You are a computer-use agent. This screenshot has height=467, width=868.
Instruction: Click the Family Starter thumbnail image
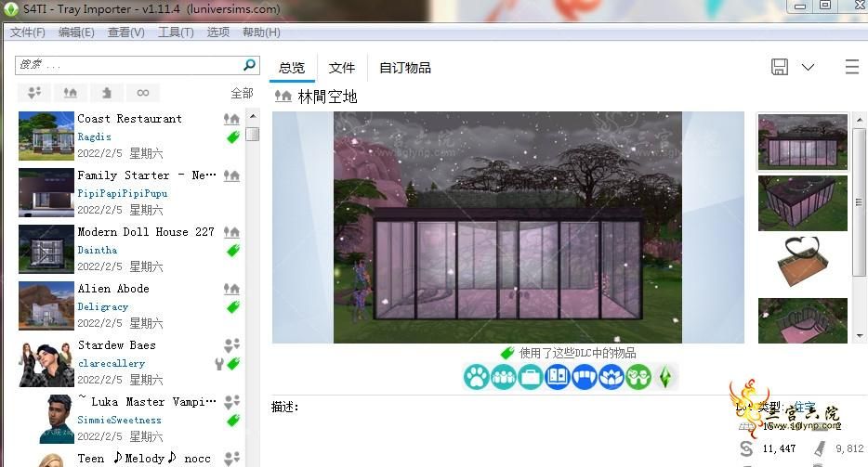pyautogui.click(x=46, y=192)
